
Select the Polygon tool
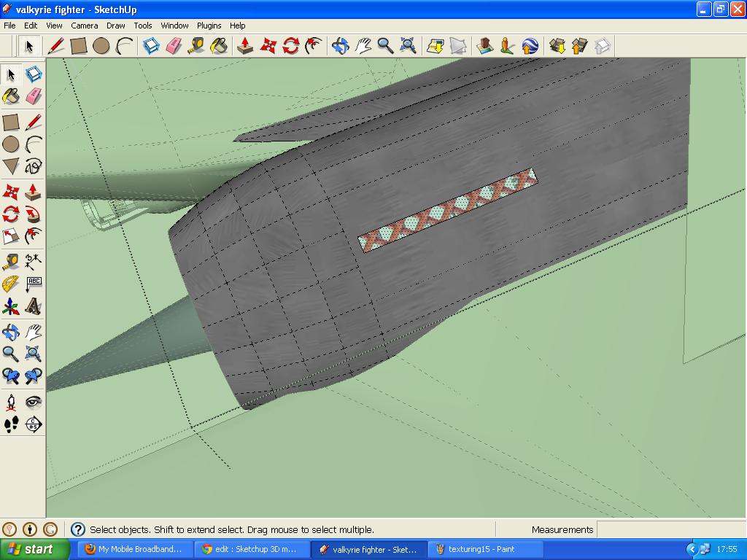pos(10,167)
